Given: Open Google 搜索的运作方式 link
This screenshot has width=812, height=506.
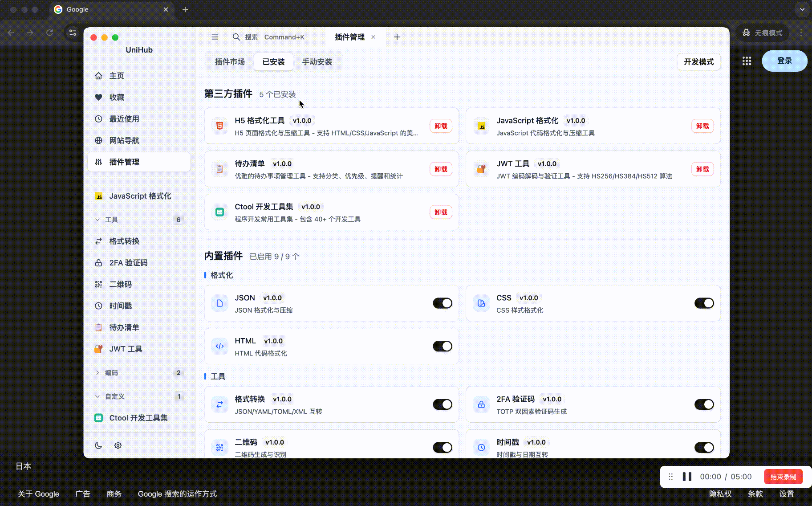Looking at the screenshot, I should point(177,494).
